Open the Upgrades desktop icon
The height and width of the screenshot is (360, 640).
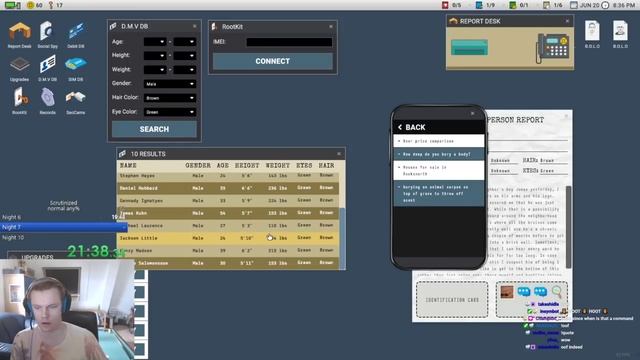20,69
